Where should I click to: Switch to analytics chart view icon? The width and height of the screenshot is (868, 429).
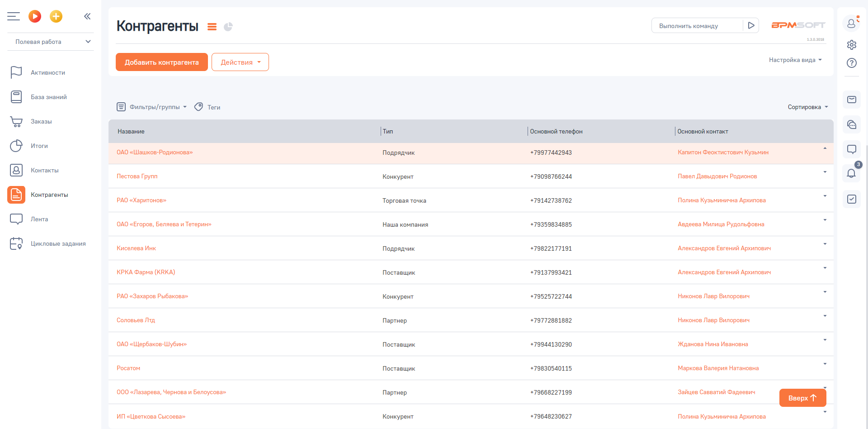point(228,27)
